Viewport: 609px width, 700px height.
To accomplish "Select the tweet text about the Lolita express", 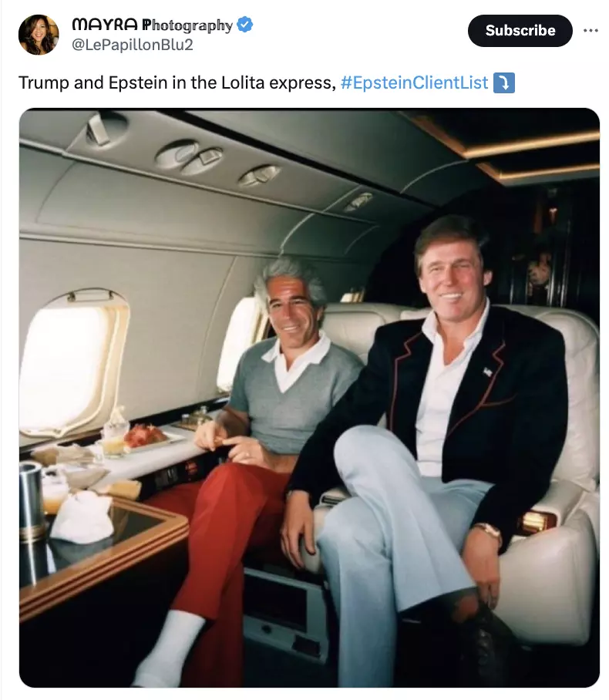I will (x=177, y=82).
